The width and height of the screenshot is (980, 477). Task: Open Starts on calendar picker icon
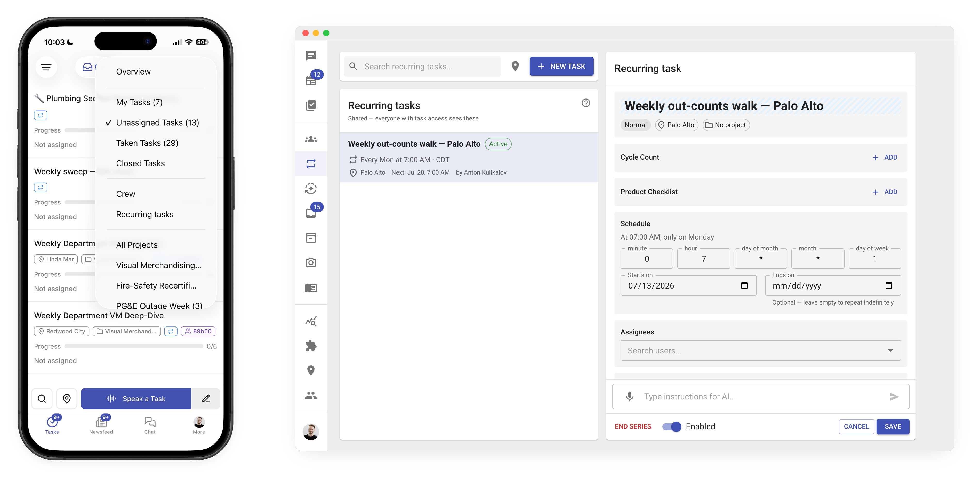click(744, 285)
